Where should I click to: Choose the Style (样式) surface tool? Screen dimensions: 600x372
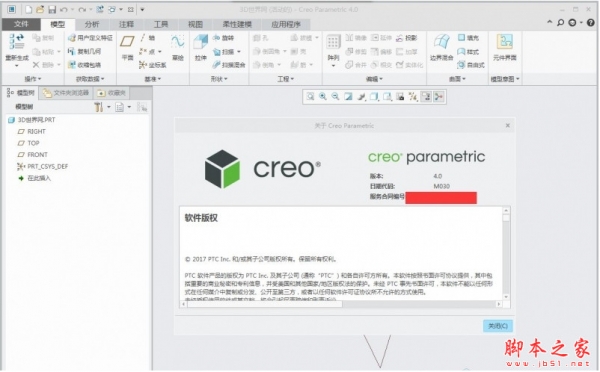468,52
